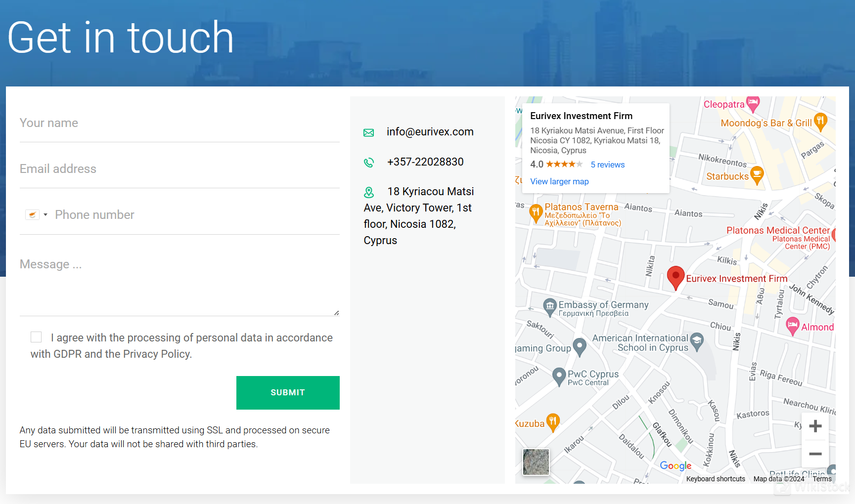The width and height of the screenshot is (855, 504).
Task: Check the GDPR consent checkbox
Action: click(x=36, y=337)
